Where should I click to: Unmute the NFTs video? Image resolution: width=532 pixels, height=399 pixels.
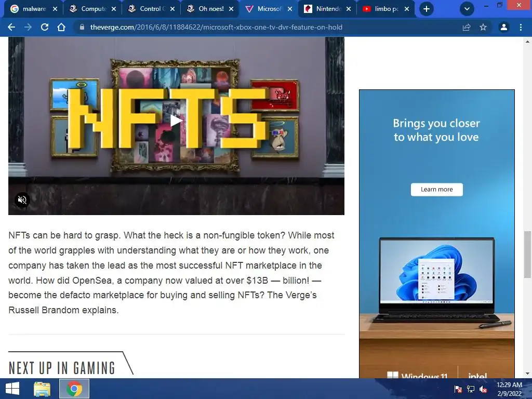tap(22, 200)
